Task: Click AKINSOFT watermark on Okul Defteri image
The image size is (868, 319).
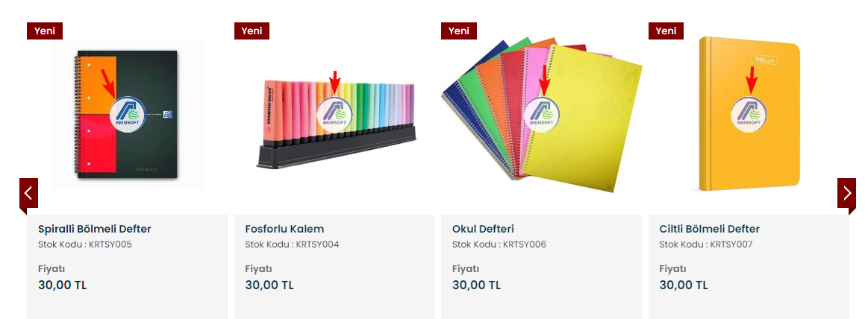Action: pos(541,113)
